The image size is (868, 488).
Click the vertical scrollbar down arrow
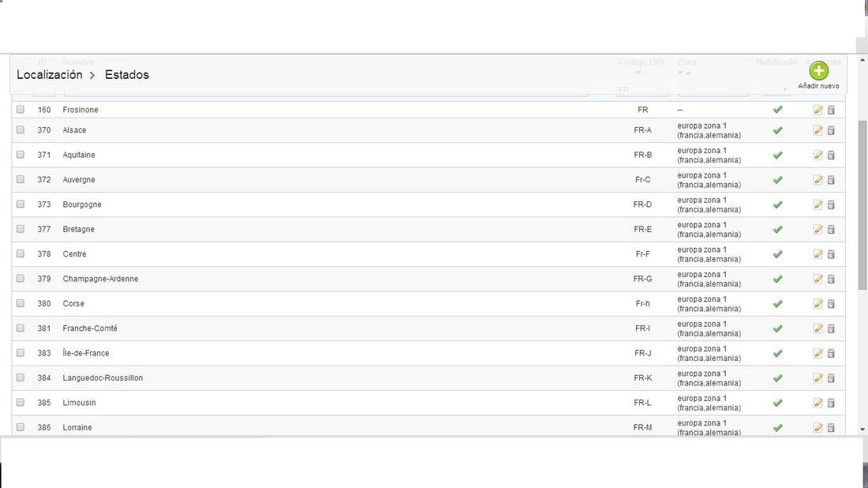click(x=862, y=430)
